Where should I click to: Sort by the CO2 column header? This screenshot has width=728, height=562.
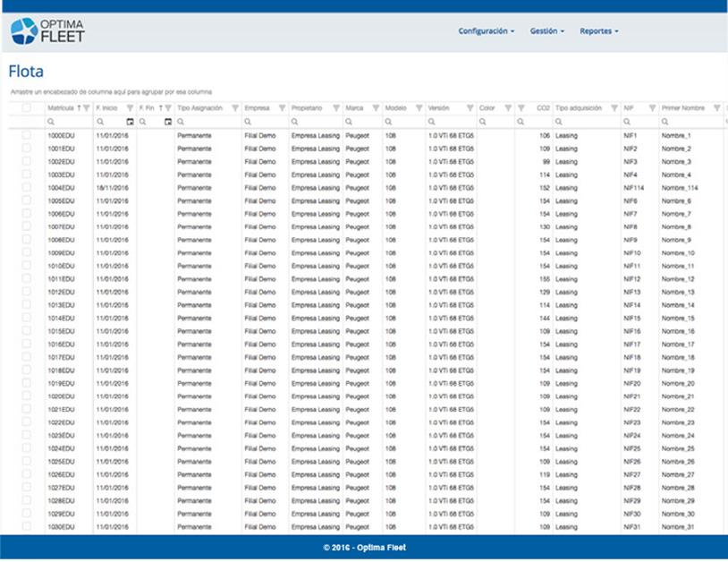(x=543, y=108)
